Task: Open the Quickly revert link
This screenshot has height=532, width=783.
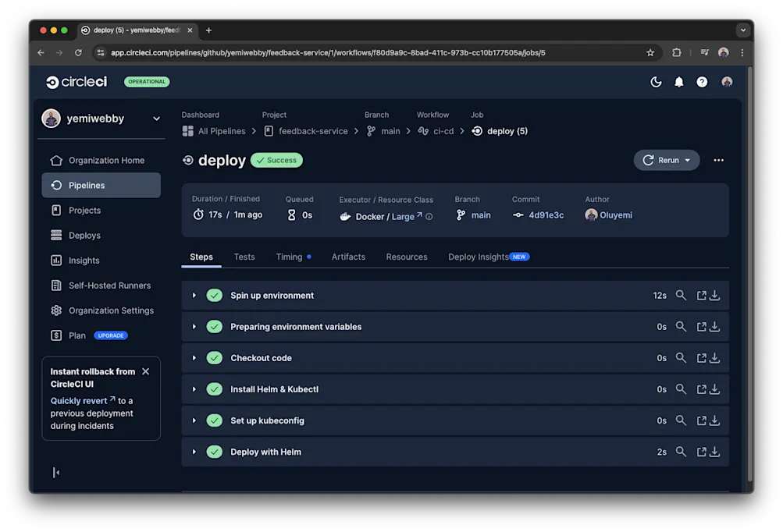Action: tap(84, 399)
